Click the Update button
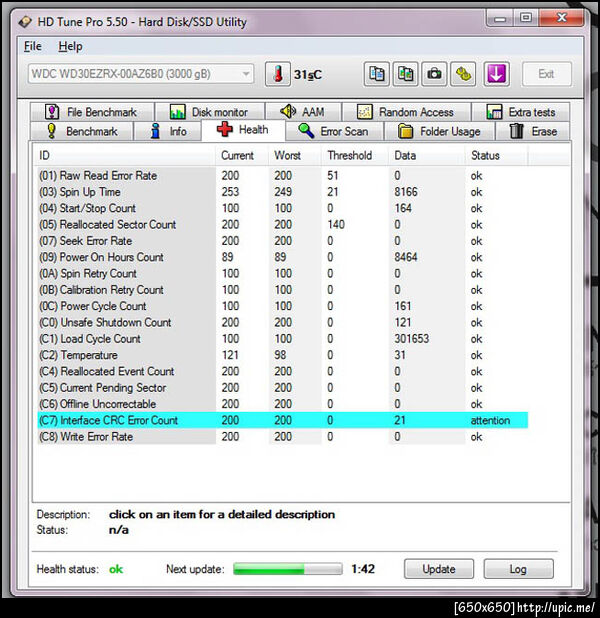600x618 pixels. click(439, 569)
